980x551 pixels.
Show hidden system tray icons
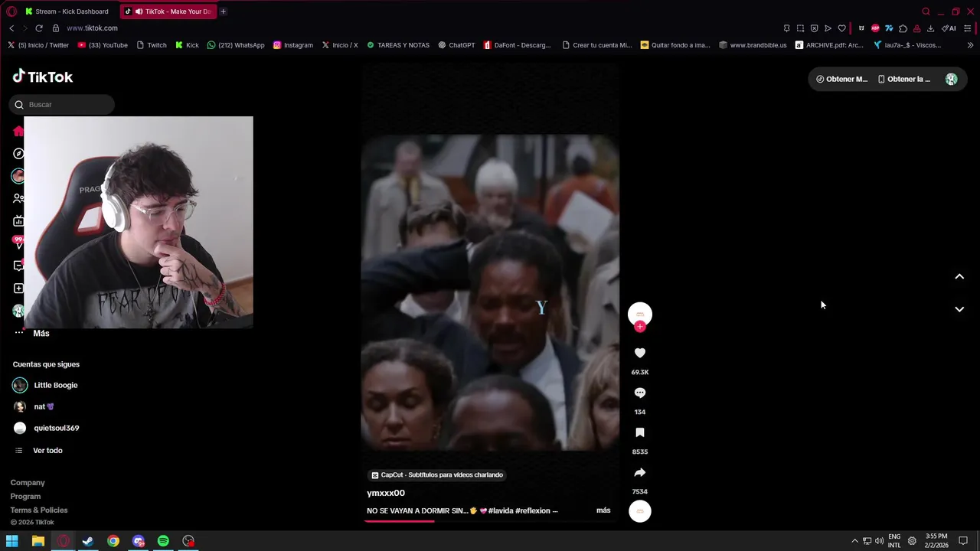(855, 541)
